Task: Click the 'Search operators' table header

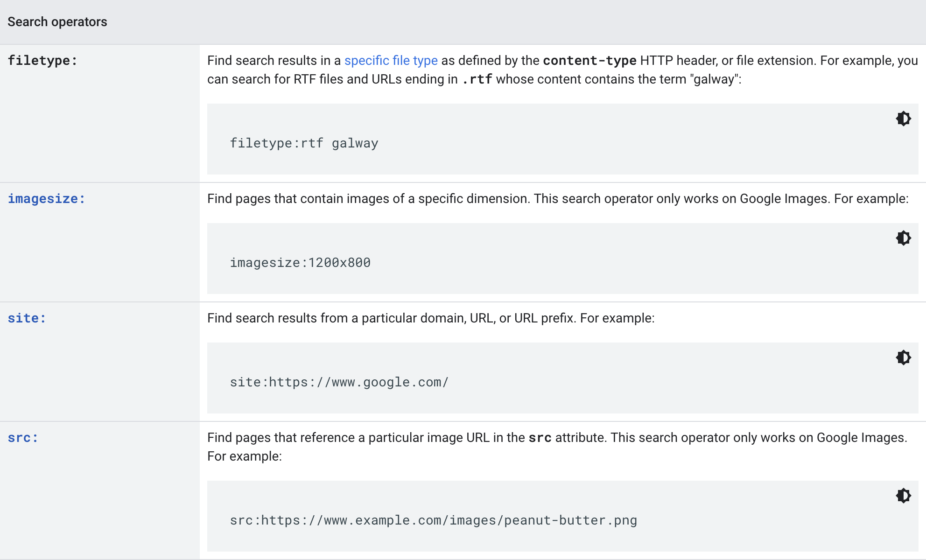Action: point(57,22)
